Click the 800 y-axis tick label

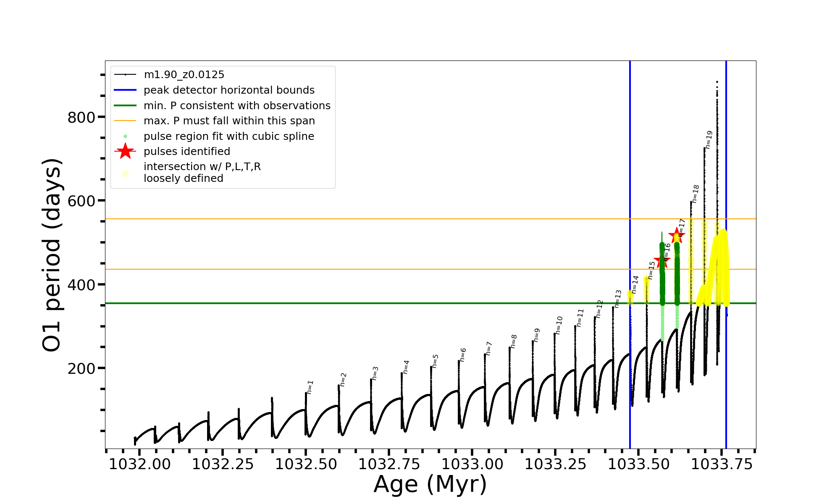tap(81, 118)
